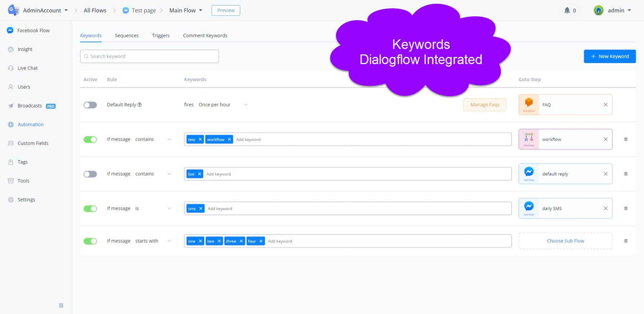Go to All Flows breadcrumb
This screenshot has width=644, height=314.
click(95, 10)
